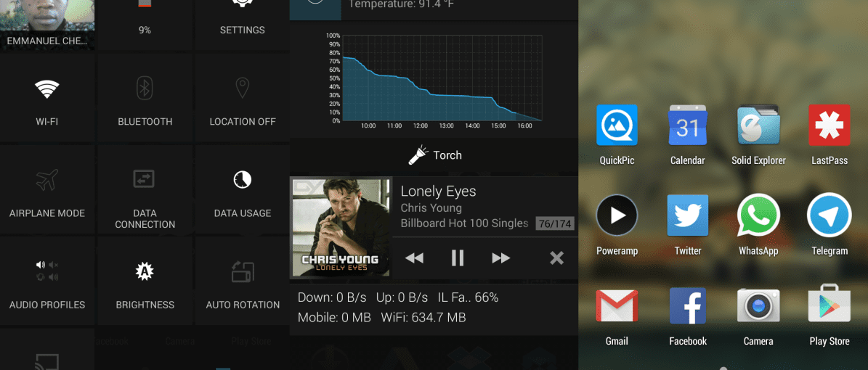The height and width of the screenshot is (370, 868).
Task: Tap the WiFi: 634.7 MB usage text
Action: point(423,318)
